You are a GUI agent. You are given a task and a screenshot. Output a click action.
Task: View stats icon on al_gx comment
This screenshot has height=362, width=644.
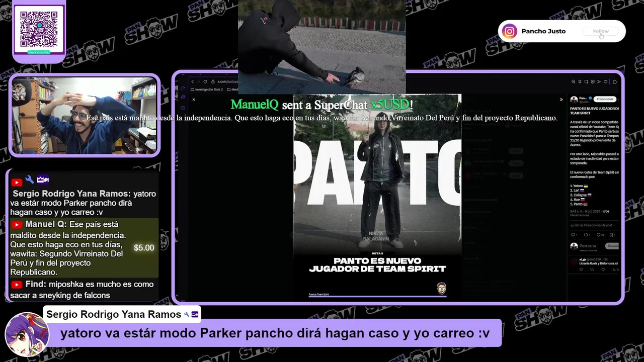[x=614, y=270]
